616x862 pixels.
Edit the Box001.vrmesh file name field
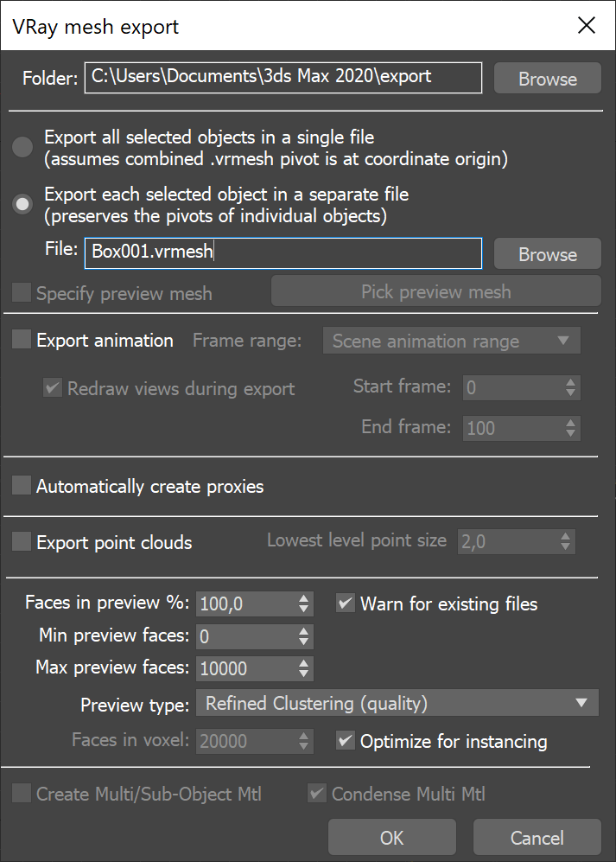283,252
